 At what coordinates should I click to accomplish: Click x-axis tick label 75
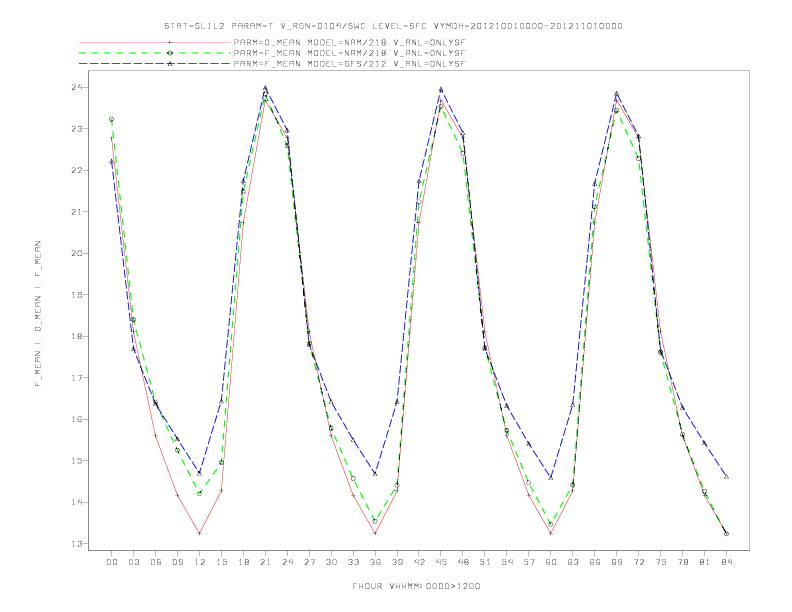click(x=661, y=562)
